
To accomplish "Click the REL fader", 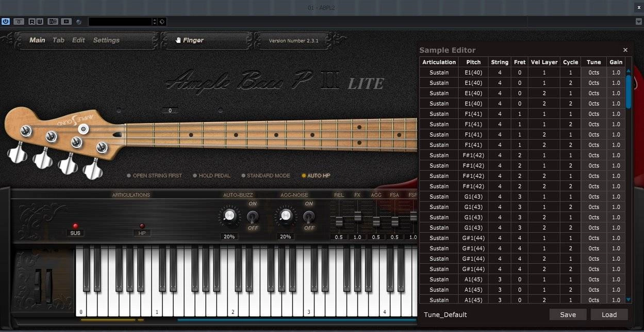I will coord(339,221).
